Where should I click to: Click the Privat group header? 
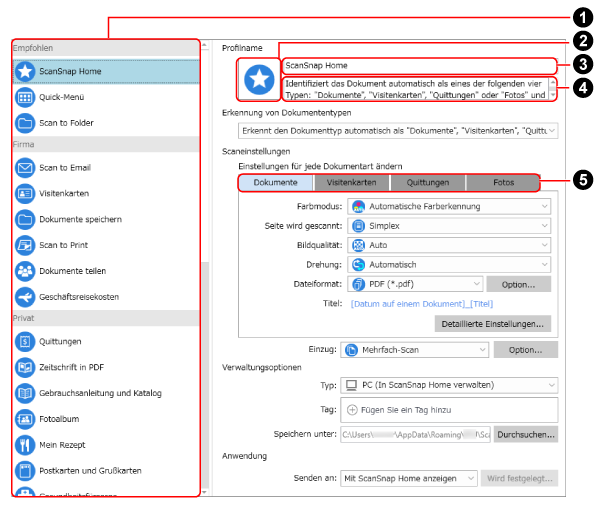click(x=106, y=318)
